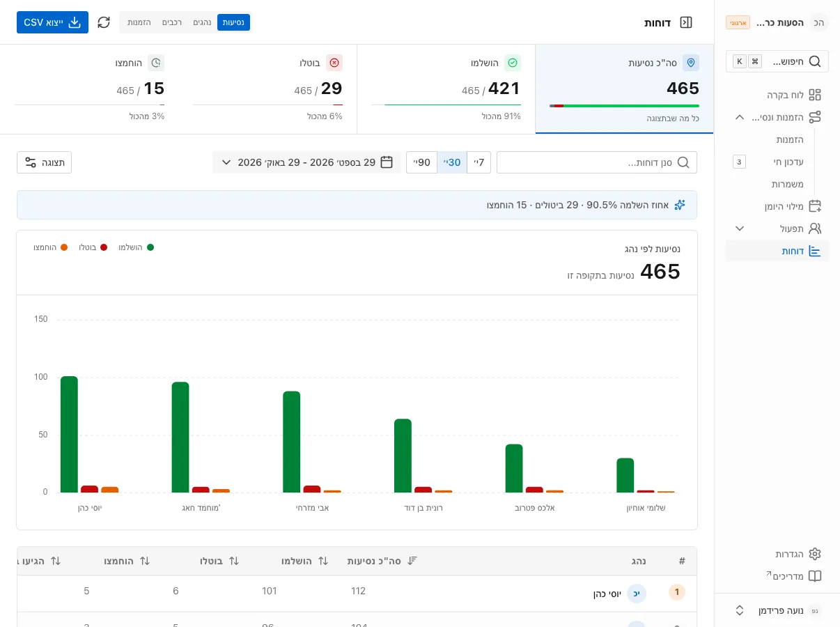Screen dimensions: 840x627
Task: Switch to the נסיעות tab
Action: [x=233, y=22]
